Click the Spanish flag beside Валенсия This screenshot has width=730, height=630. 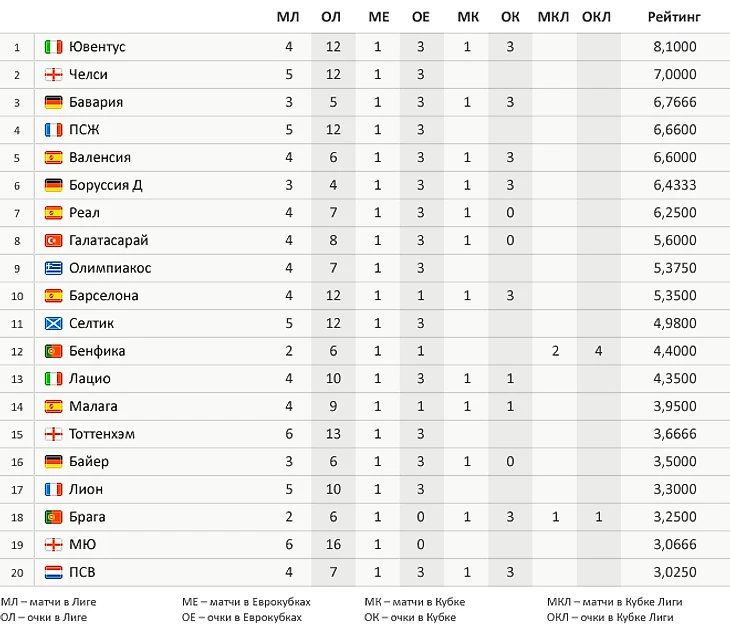[54, 158]
